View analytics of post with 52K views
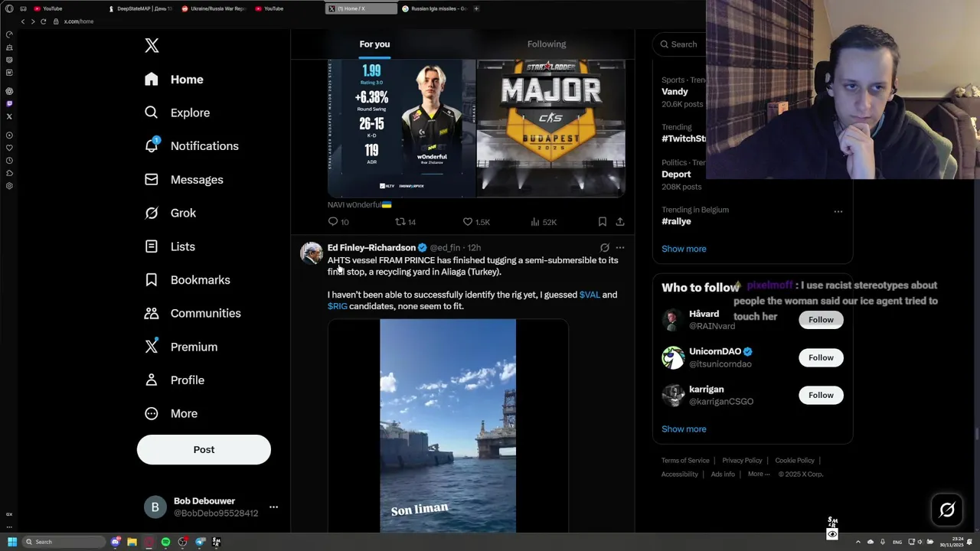980x551 pixels. click(x=544, y=222)
